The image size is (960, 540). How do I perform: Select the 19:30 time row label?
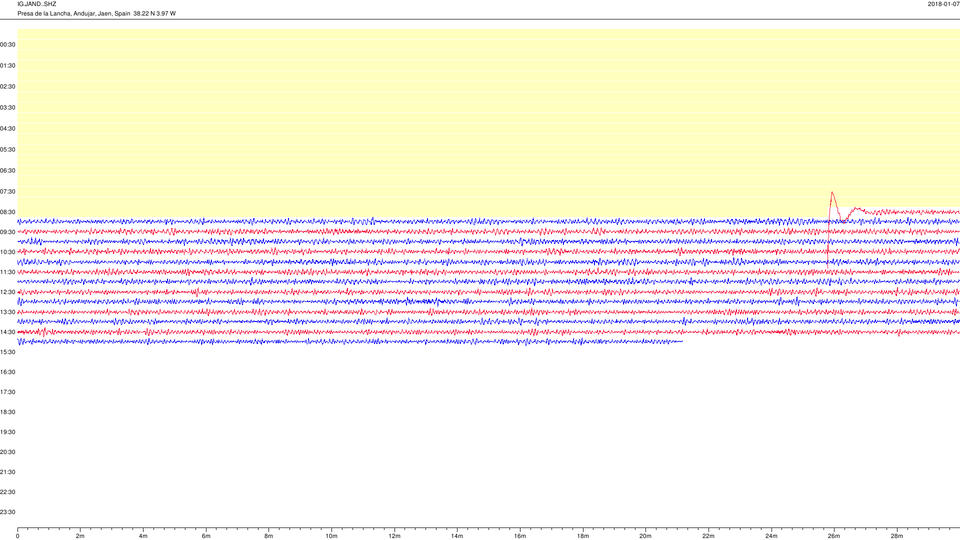coord(8,432)
